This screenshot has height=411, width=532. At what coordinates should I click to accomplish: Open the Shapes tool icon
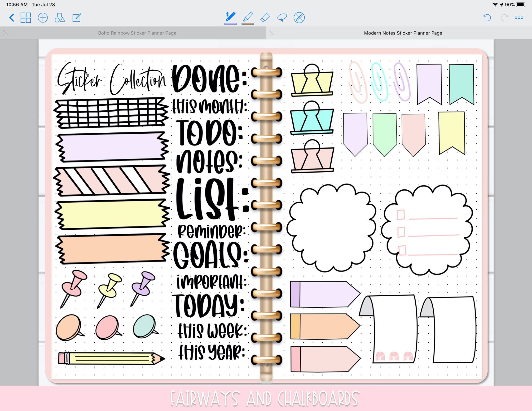[60, 18]
